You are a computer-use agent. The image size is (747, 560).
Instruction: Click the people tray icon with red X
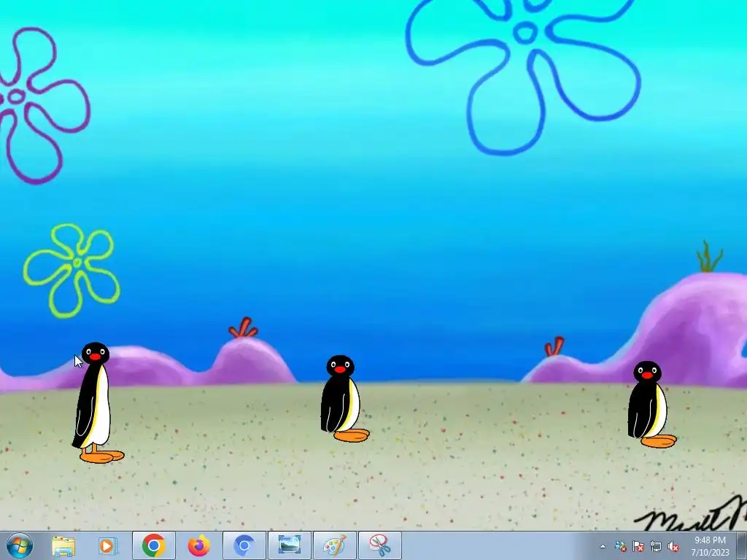pyautogui.click(x=621, y=547)
